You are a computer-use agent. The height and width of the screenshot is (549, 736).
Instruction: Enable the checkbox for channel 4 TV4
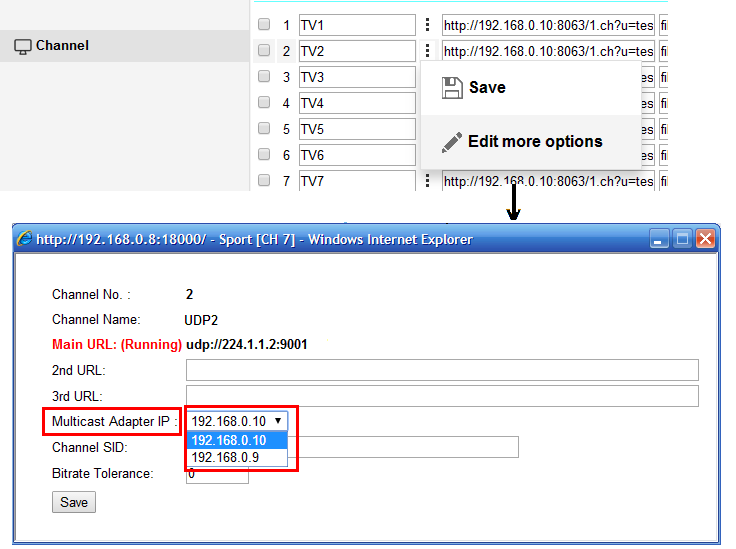[x=264, y=103]
